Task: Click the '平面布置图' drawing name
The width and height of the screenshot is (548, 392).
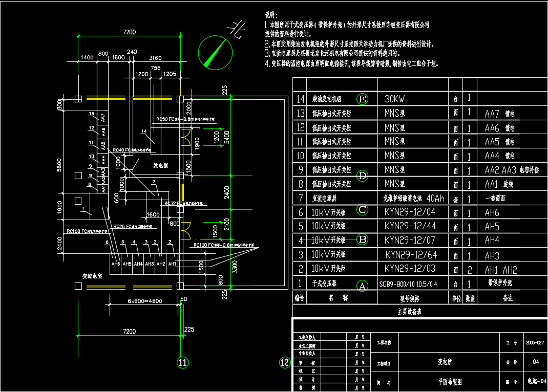Action: point(450,382)
